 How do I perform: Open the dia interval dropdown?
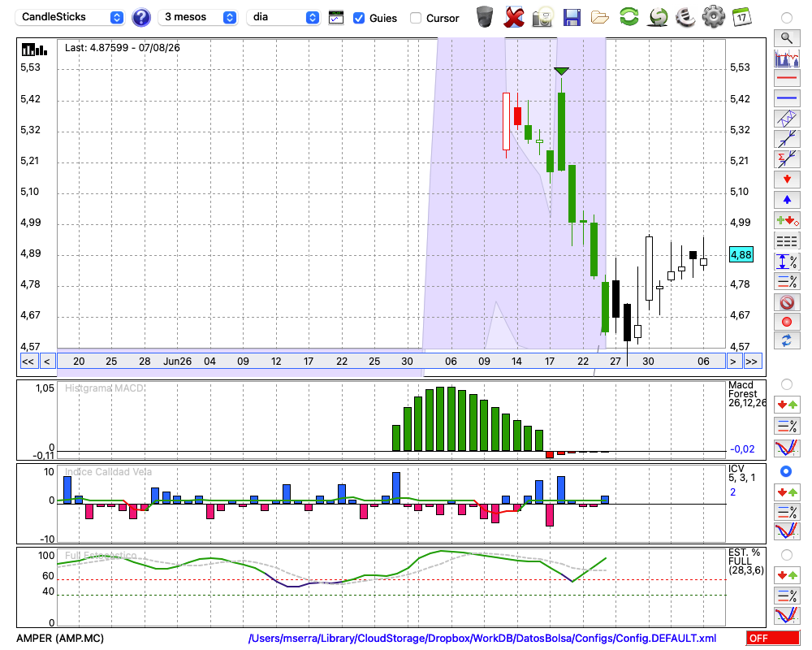tap(283, 17)
